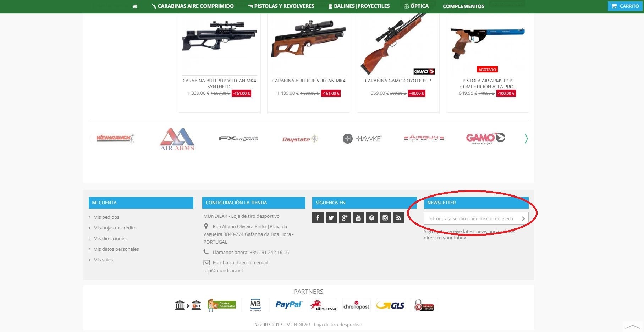Open the Google Plus social icon

point(345,218)
